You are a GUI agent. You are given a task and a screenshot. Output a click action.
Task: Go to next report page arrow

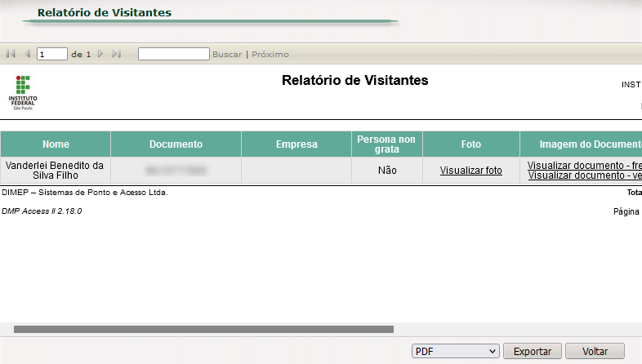[x=100, y=54]
